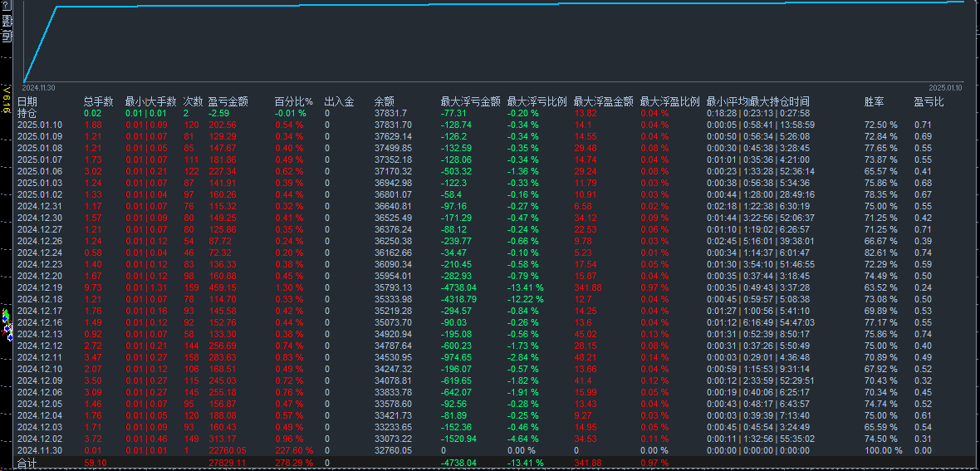Click the 胜率 column header
The height and width of the screenshot is (471, 980).
coord(875,102)
